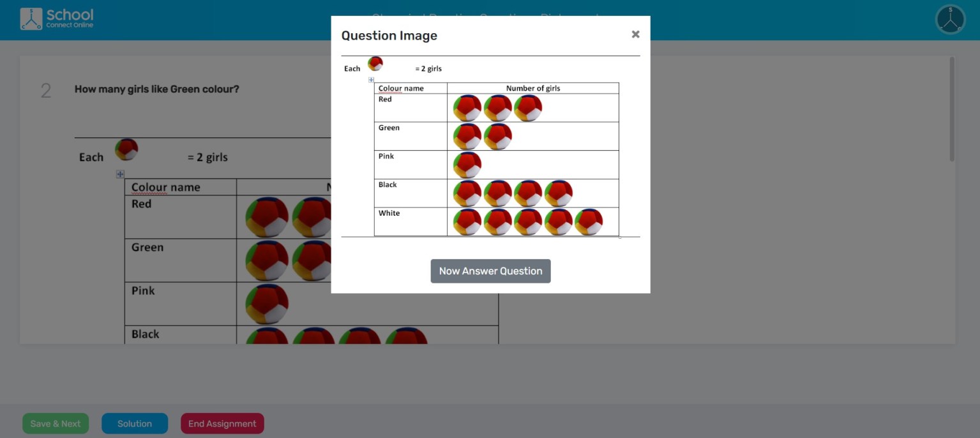Click the School Connect Online logo
Screen dimensions: 980x438
[57, 19]
